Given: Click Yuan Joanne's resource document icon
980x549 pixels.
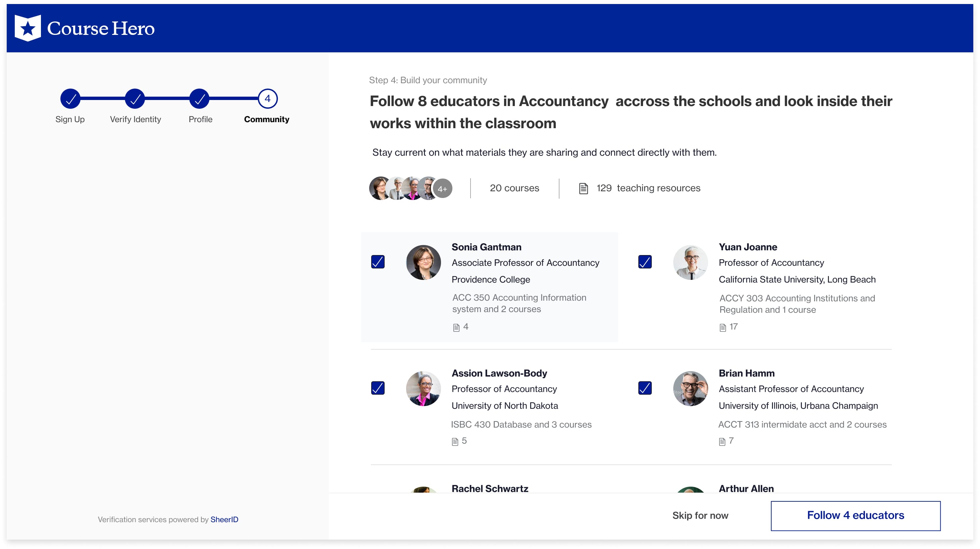Looking at the screenshot, I should click(723, 328).
